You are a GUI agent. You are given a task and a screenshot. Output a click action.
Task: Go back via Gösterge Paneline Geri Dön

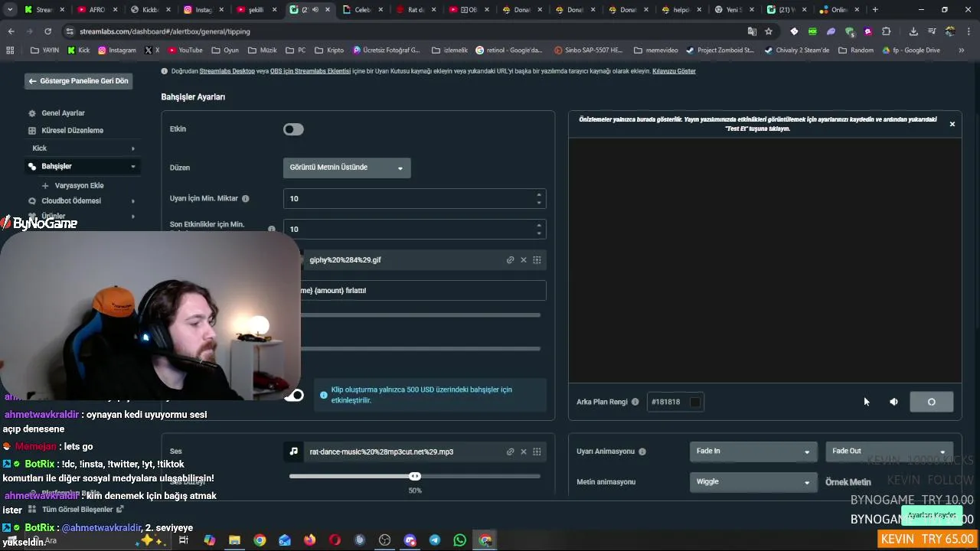click(x=78, y=81)
